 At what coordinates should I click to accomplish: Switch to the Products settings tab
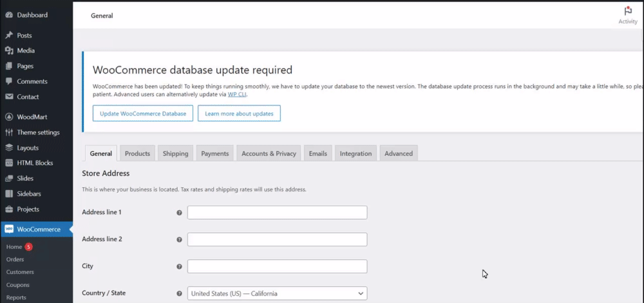(x=137, y=153)
